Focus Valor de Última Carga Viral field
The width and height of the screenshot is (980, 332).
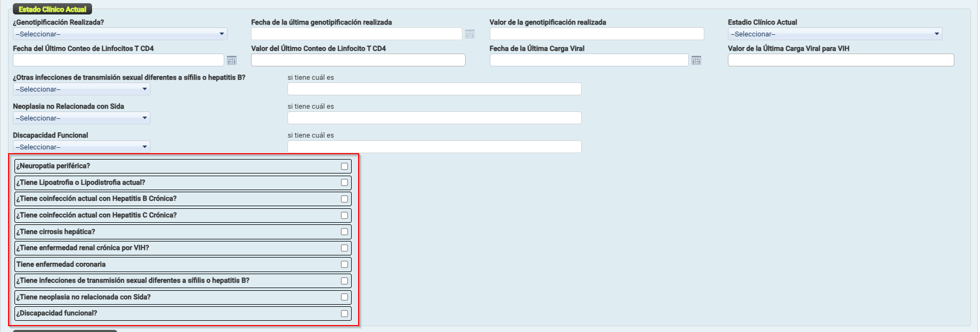(840, 61)
